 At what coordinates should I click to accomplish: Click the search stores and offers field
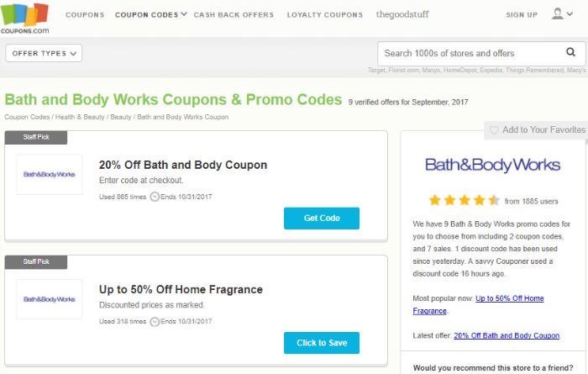[x=472, y=53]
